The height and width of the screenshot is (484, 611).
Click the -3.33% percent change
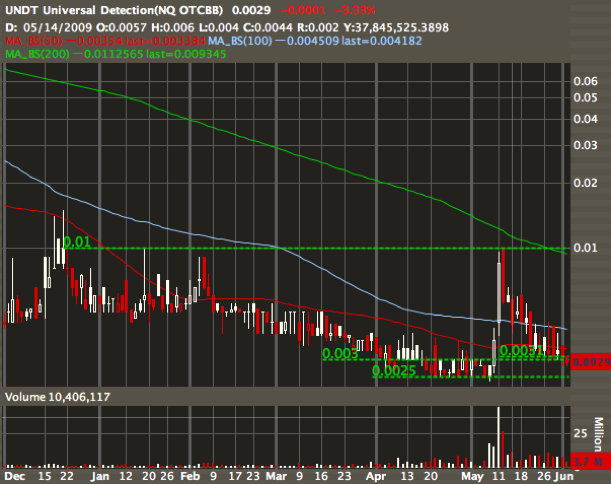pos(355,11)
